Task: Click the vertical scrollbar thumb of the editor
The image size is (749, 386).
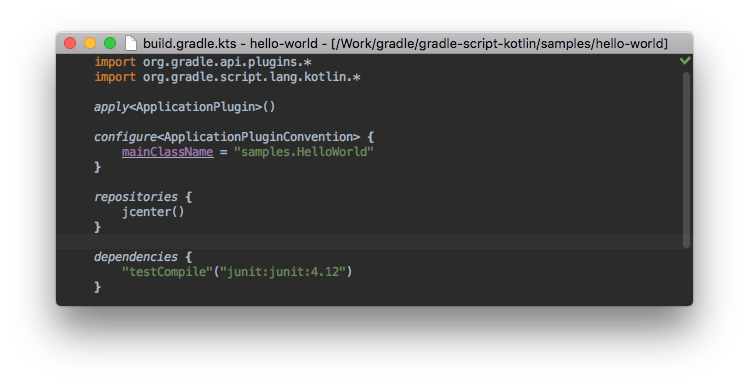Action: (686, 160)
